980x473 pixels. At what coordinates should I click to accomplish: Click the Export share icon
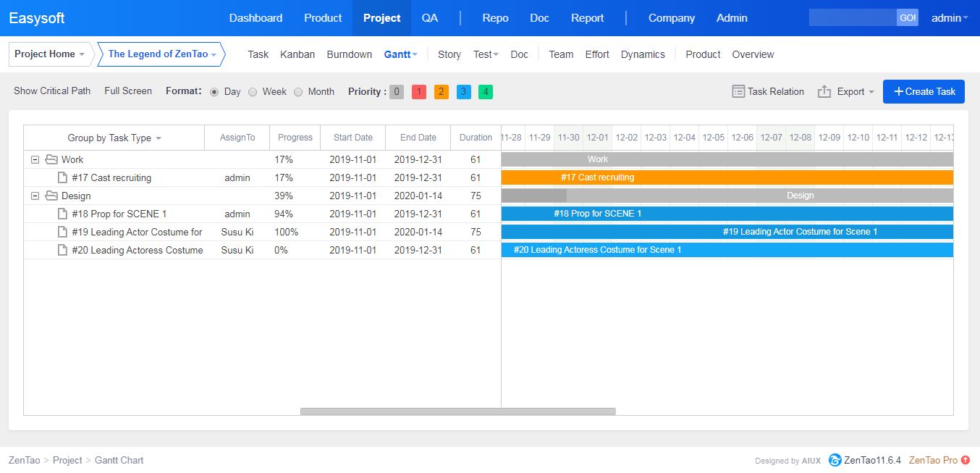click(x=824, y=91)
